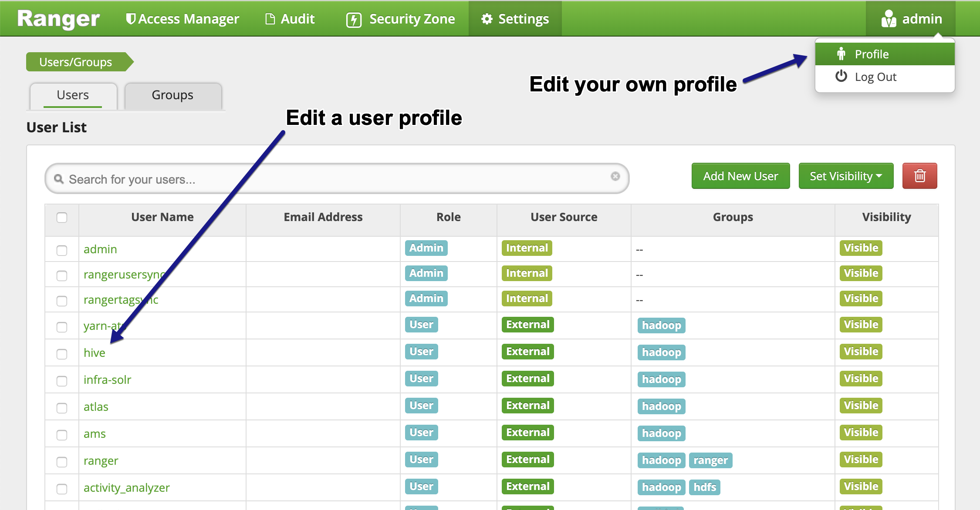
Task: Switch to the Groups tab
Action: [x=172, y=95]
